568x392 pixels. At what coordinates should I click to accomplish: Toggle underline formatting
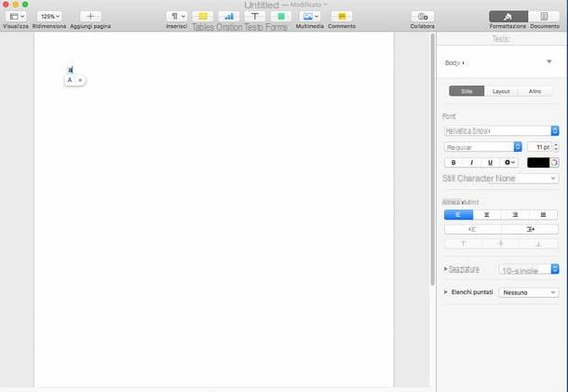click(x=490, y=163)
